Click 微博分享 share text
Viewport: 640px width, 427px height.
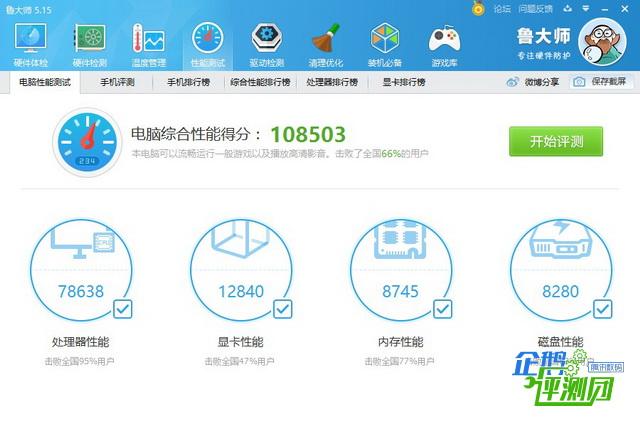(542, 82)
